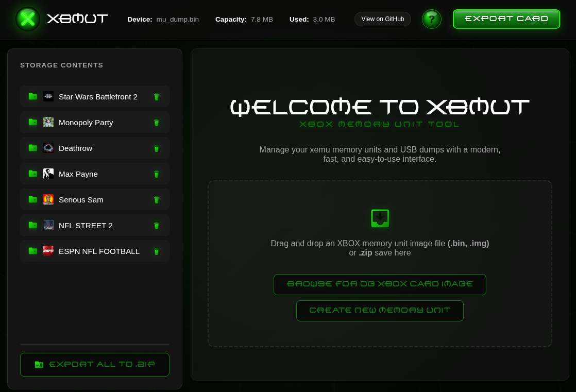Click the XBMUT green X logo icon
Screen dimensions: 576x392
coord(28,19)
